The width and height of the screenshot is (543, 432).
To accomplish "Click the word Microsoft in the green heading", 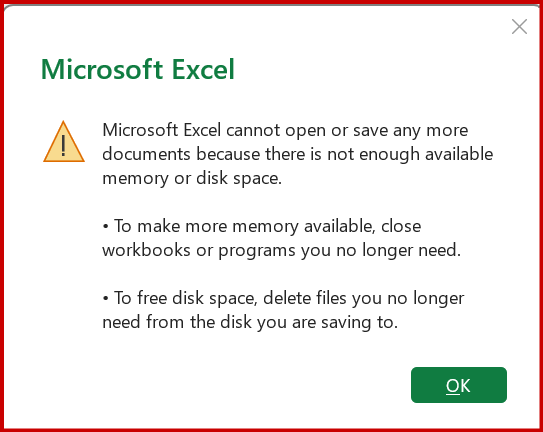I will [102, 69].
